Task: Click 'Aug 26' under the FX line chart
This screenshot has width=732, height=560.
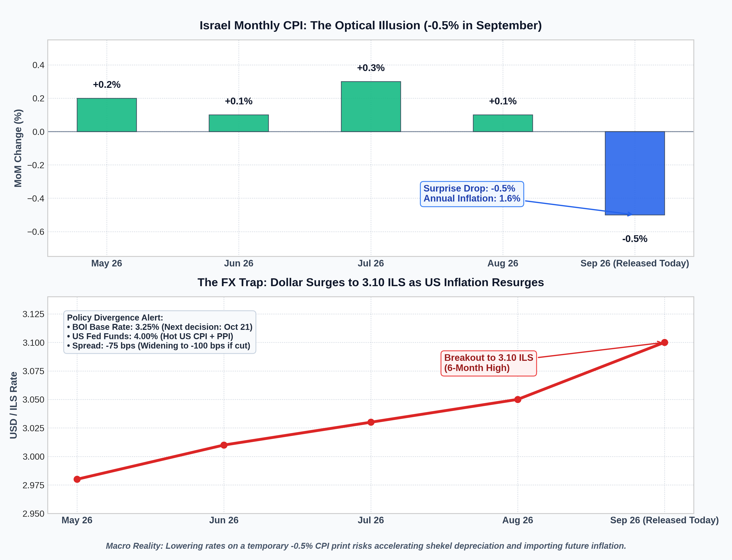Action: 518,520
